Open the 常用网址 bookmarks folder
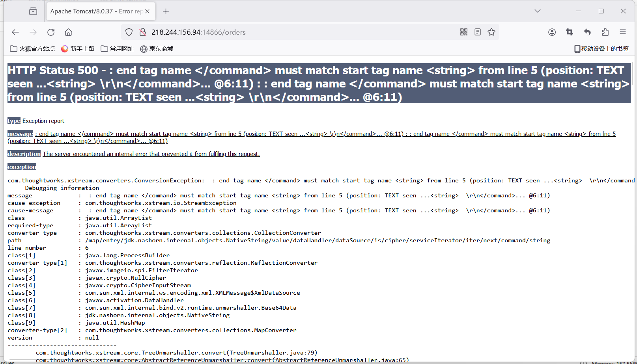637x364 pixels. coord(118,49)
